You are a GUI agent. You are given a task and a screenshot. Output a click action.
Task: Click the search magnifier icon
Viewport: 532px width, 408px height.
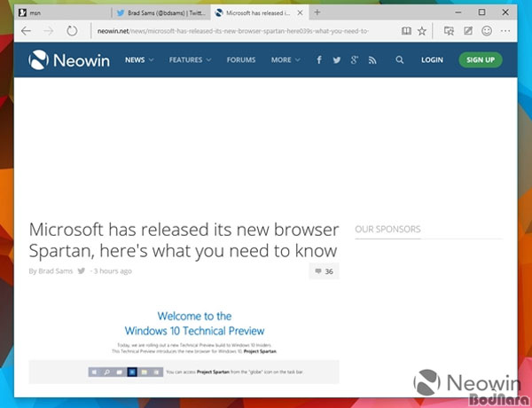400,60
